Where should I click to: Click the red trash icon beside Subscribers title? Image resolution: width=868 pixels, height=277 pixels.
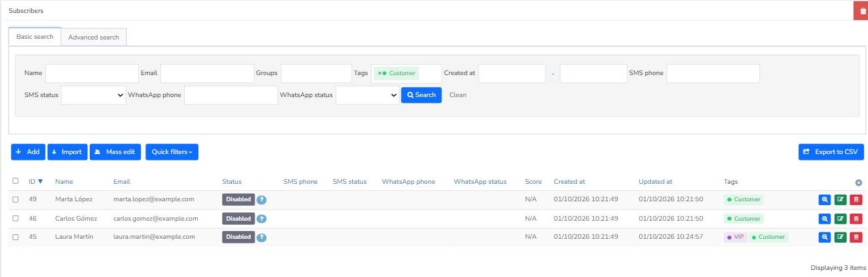tap(861, 10)
